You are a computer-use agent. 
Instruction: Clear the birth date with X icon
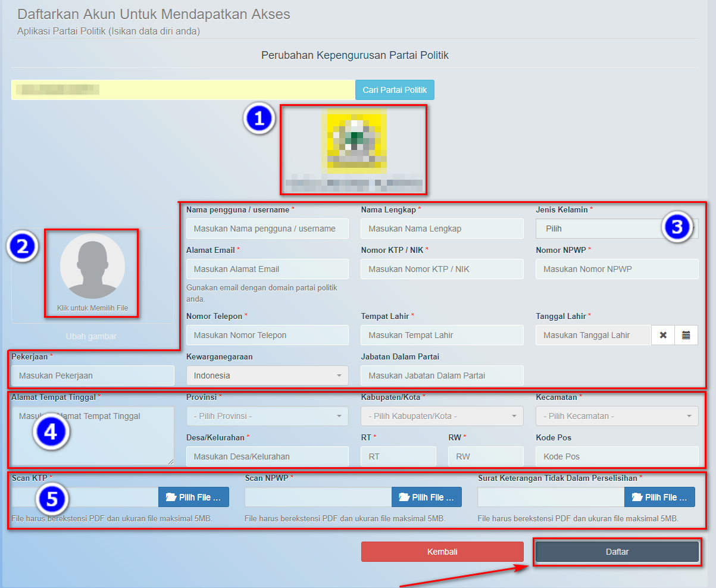point(663,335)
